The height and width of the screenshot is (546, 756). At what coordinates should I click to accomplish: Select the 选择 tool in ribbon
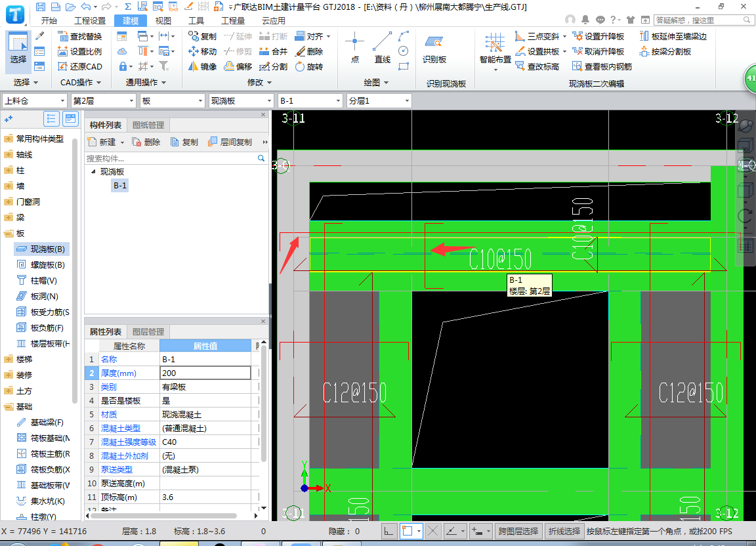18,51
